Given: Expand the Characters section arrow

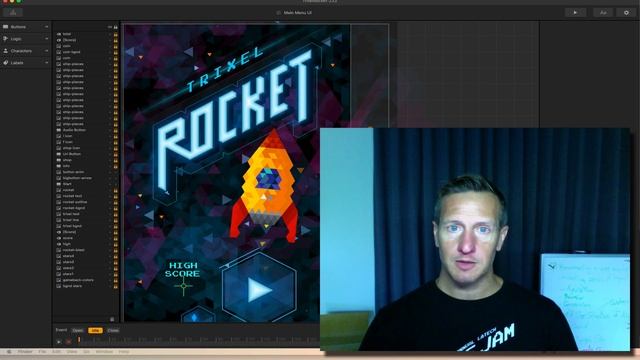Looking at the screenshot, I should 47,51.
